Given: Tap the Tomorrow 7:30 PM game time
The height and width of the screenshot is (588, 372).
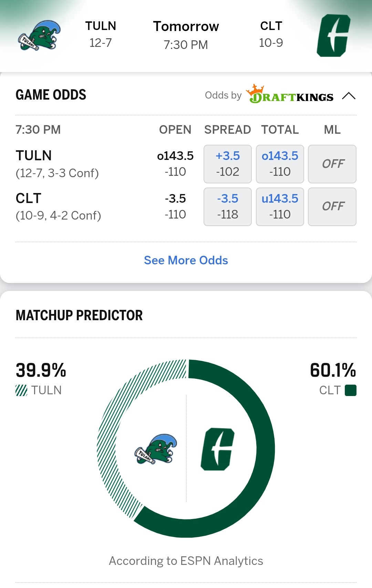Looking at the screenshot, I should tap(186, 35).
